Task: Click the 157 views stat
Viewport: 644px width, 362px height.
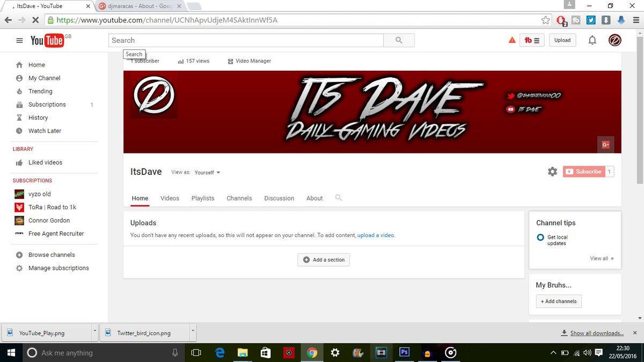Action: (x=193, y=61)
